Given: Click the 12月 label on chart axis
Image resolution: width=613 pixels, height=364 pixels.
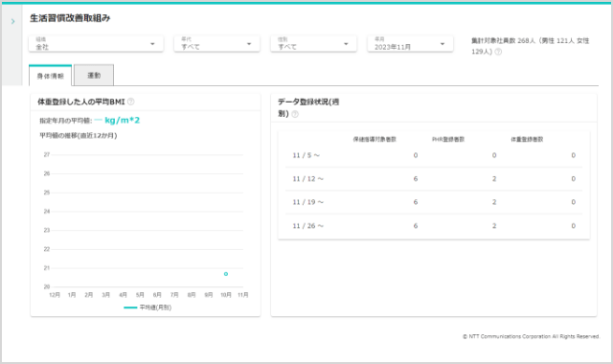Looking at the screenshot, I should click(55, 295).
